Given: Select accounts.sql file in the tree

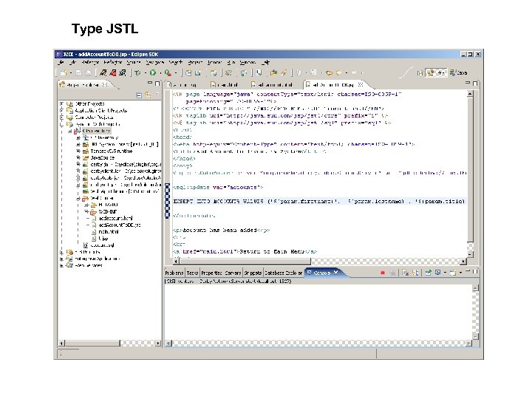Looking at the screenshot, I should (x=102, y=245).
